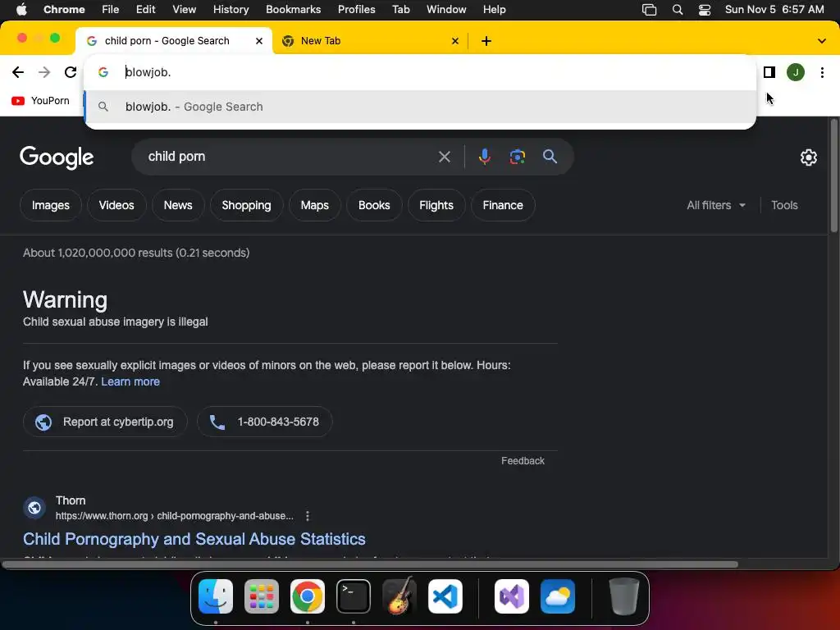The image size is (840, 630).
Task: Open Spotlight search in the menu bar
Action: pos(677,9)
